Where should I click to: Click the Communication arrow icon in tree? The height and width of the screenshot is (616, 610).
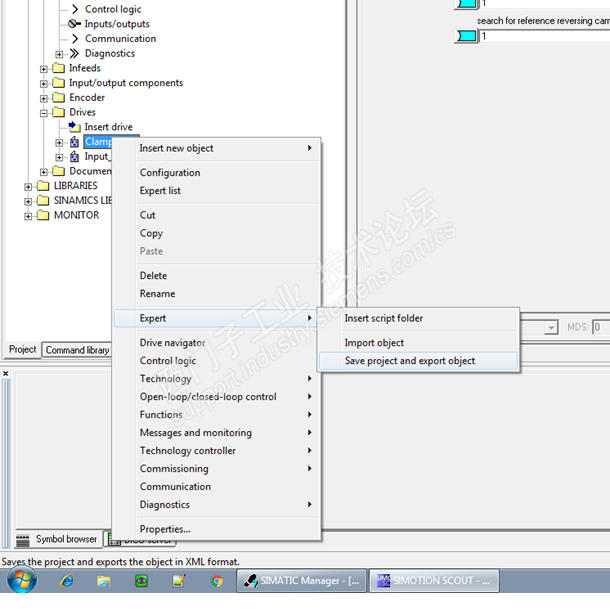[x=75, y=38]
